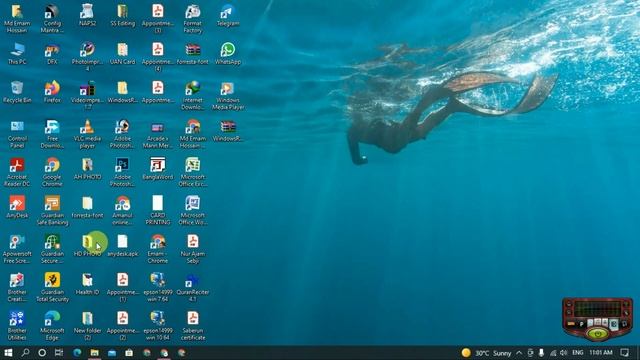Open Task View from the taskbar

tap(59, 353)
